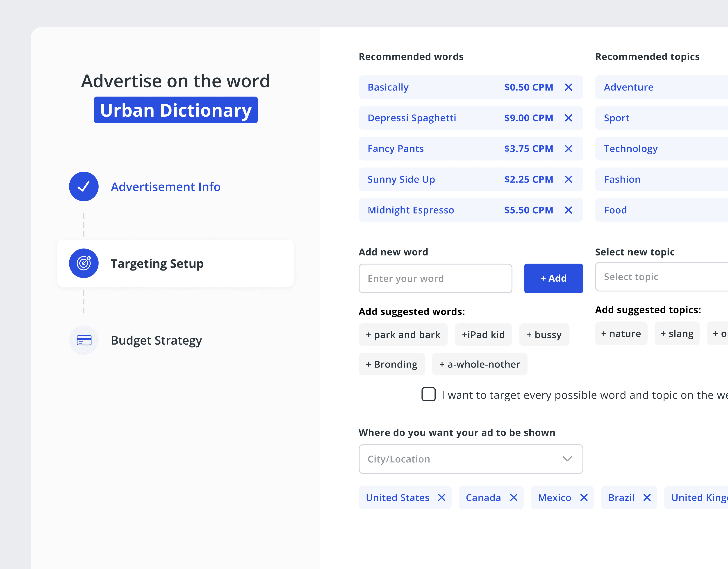The width and height of the screenshot is (728, 569).
Task: Remove the Fancy Pants word
Action: (568, 149)
